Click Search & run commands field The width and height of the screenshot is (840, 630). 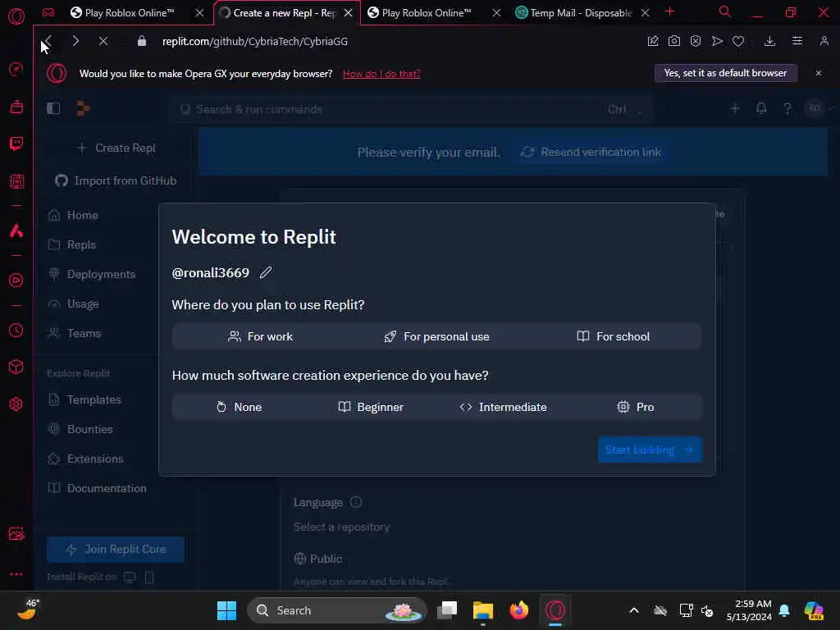(x=410, y=109)
